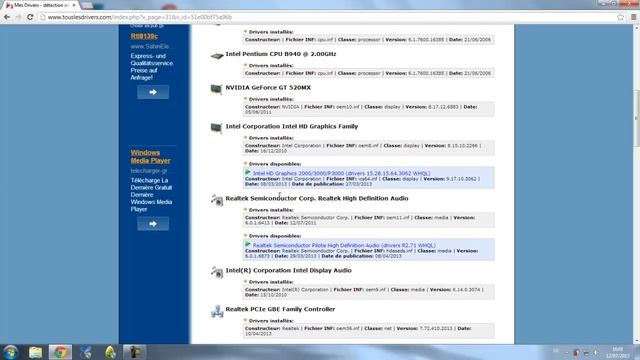Click the Realtek PCIe GBE network icon
Image resolution: width=640 pixels, height=360 pixels.
[217, 311]
